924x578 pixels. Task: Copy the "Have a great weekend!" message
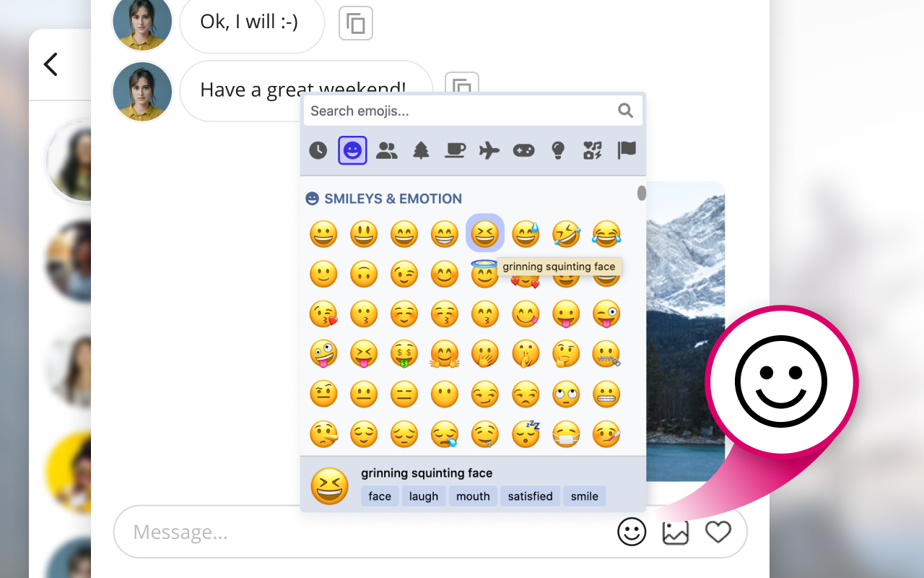pyautogui.click(x=462, y=83)
